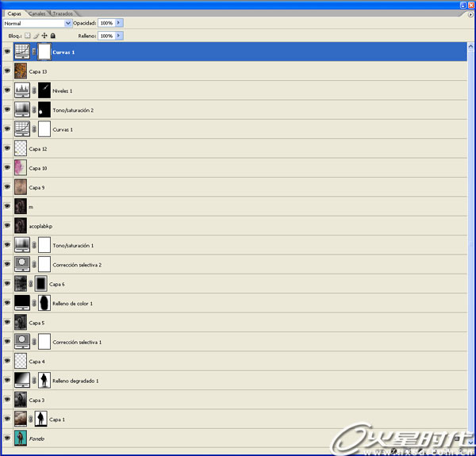This screenshot has width=476, height=456.
Task: Select the Tono/saturación 2 layer mask
Action: (x=44, y=109)
